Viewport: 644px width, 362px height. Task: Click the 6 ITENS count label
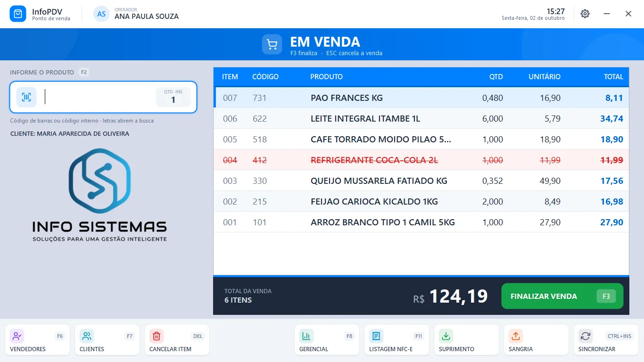238,300
